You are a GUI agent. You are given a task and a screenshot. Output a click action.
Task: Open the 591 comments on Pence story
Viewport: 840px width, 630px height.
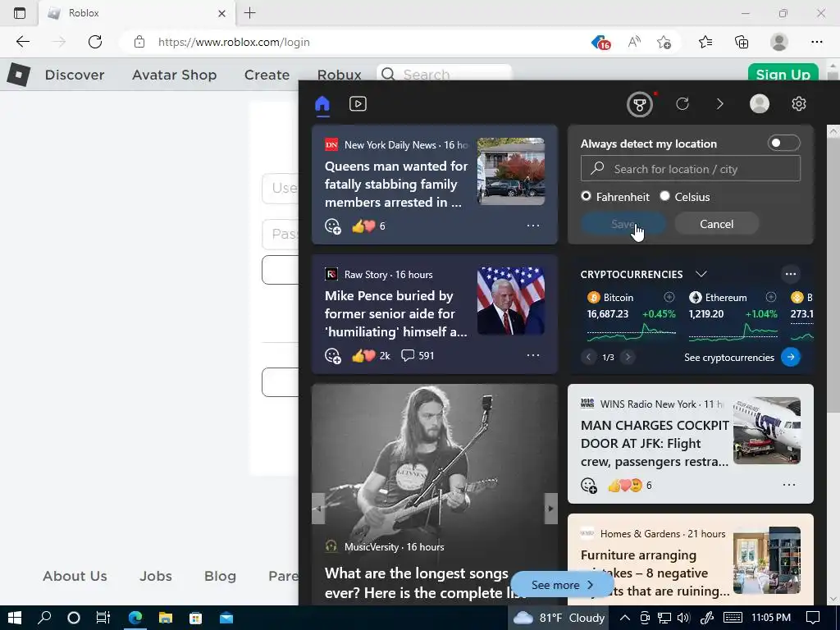click(x=418, y=355)
